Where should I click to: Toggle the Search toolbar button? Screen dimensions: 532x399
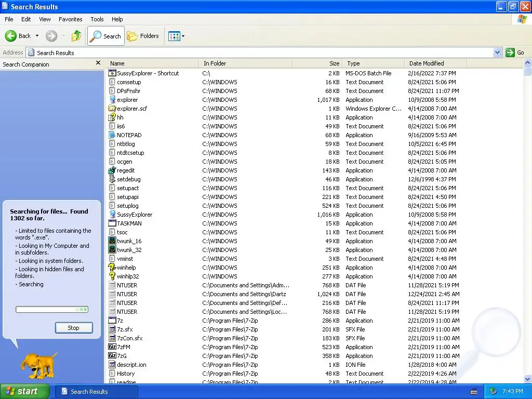pyautogui.click(x=106, y=36)
